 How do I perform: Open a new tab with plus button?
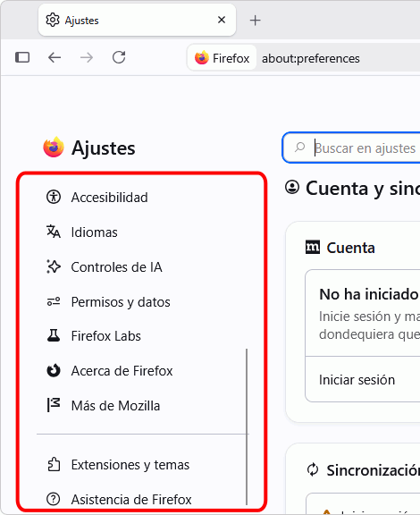[x=256, y=21]
